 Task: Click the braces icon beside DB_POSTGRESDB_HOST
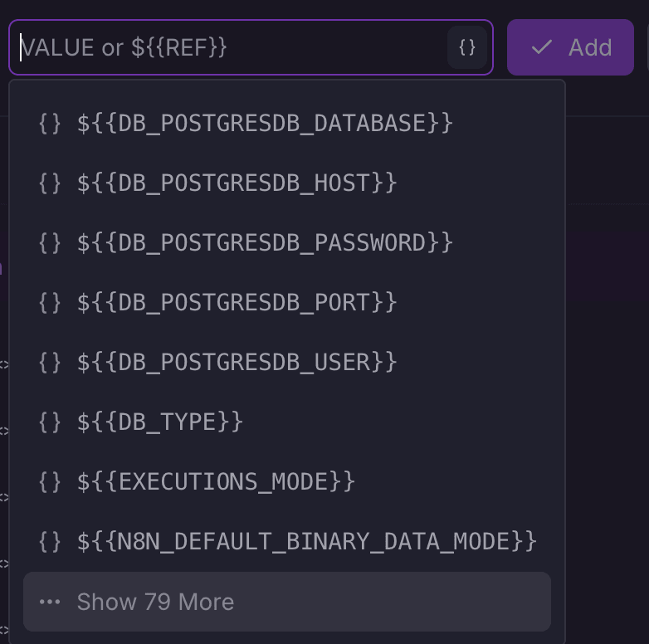(50, 183)
